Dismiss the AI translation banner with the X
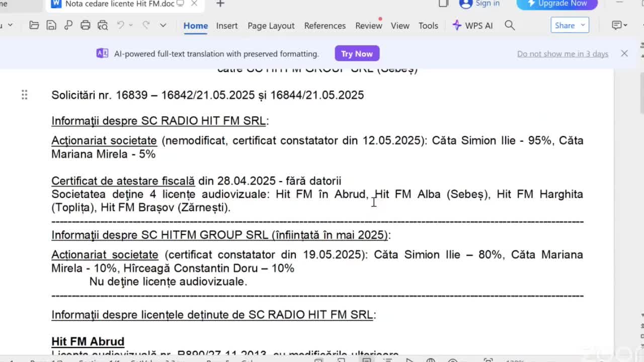Viewport: 644px width, 362px height. coord(624,53)
